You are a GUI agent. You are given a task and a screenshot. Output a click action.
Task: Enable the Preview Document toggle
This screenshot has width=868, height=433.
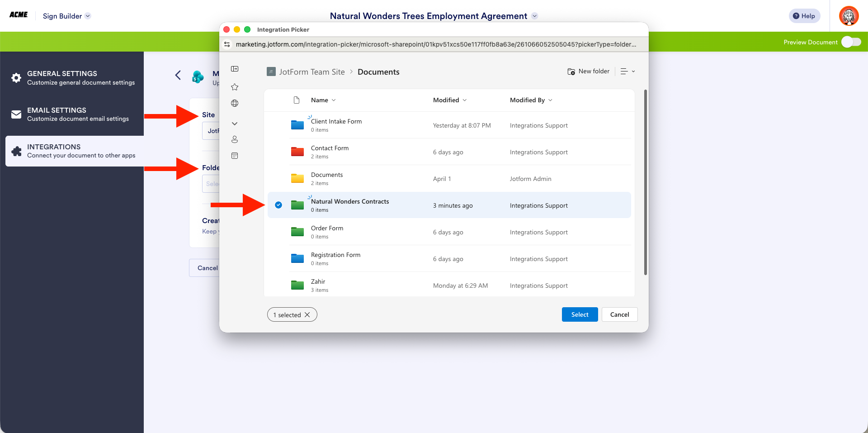click(851, 42)
